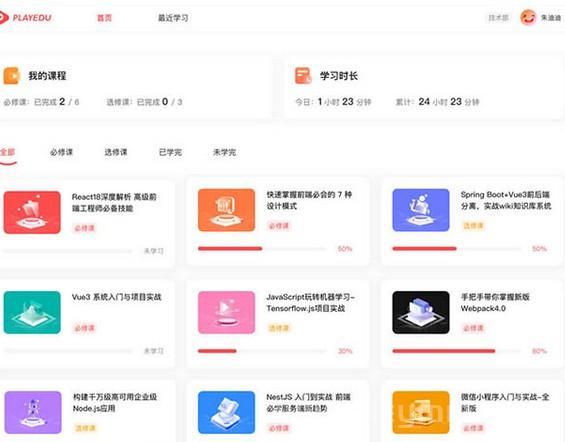Screen dimensions: 565x442
Task: Open the user avatar icon
Action: [x=528, y=17]
